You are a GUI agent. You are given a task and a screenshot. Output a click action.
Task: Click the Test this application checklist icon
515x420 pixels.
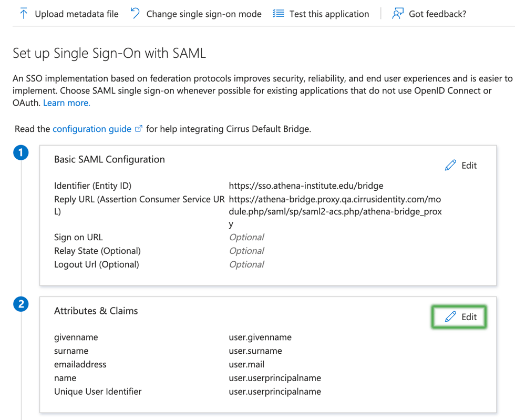(279, 14)
